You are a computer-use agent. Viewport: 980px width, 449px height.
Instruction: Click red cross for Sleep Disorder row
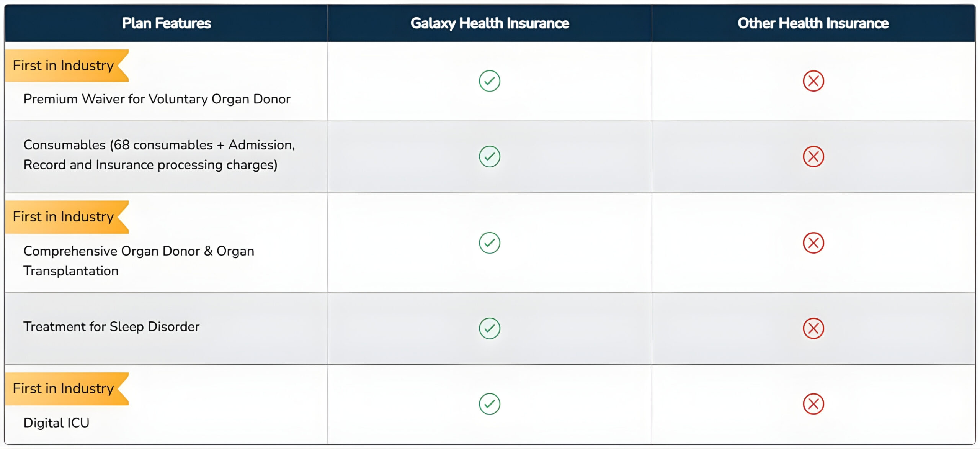coord(813,328)
